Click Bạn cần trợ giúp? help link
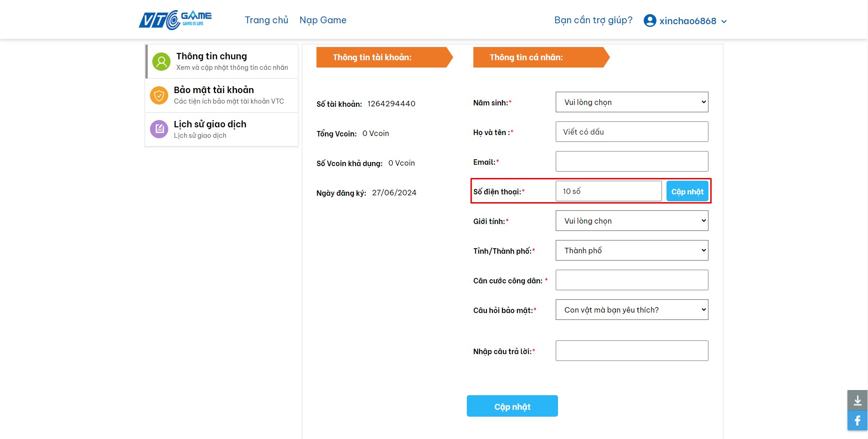The image size is (868, 439). pos(593,20)
